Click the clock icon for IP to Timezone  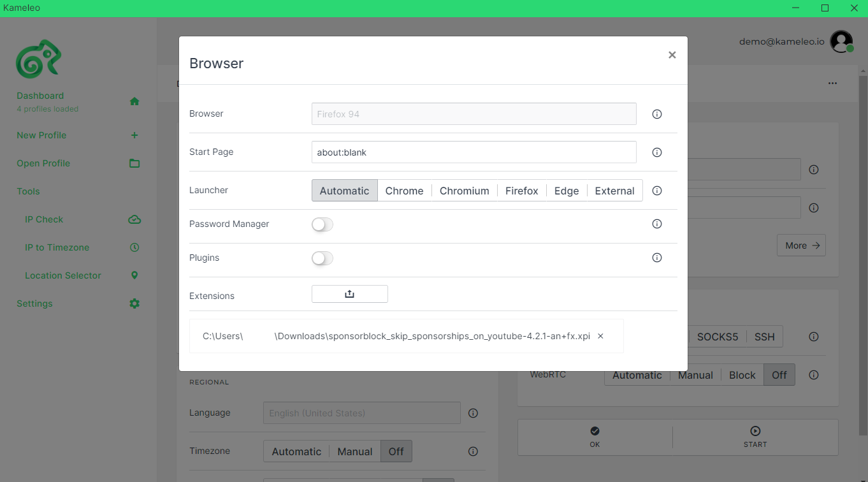tap(134, 247)
